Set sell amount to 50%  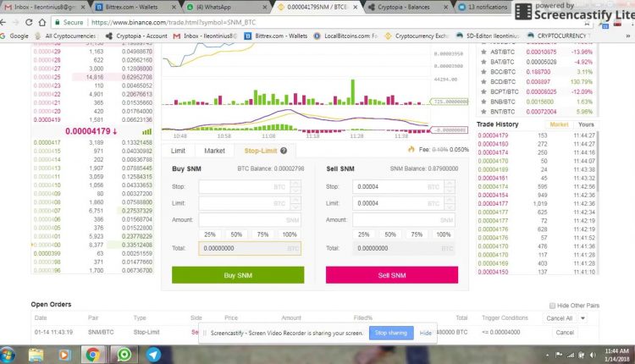390,234
